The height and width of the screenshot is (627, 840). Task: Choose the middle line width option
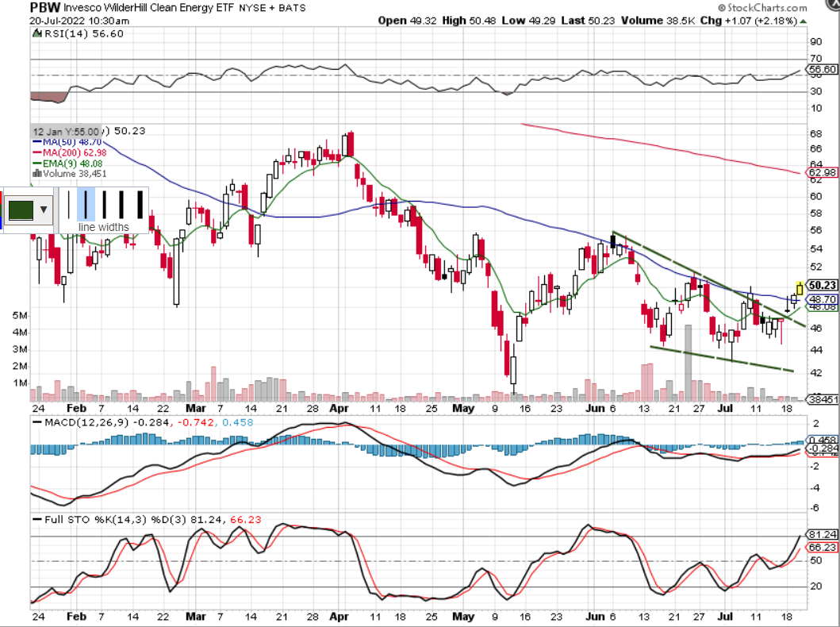[104, 204]
